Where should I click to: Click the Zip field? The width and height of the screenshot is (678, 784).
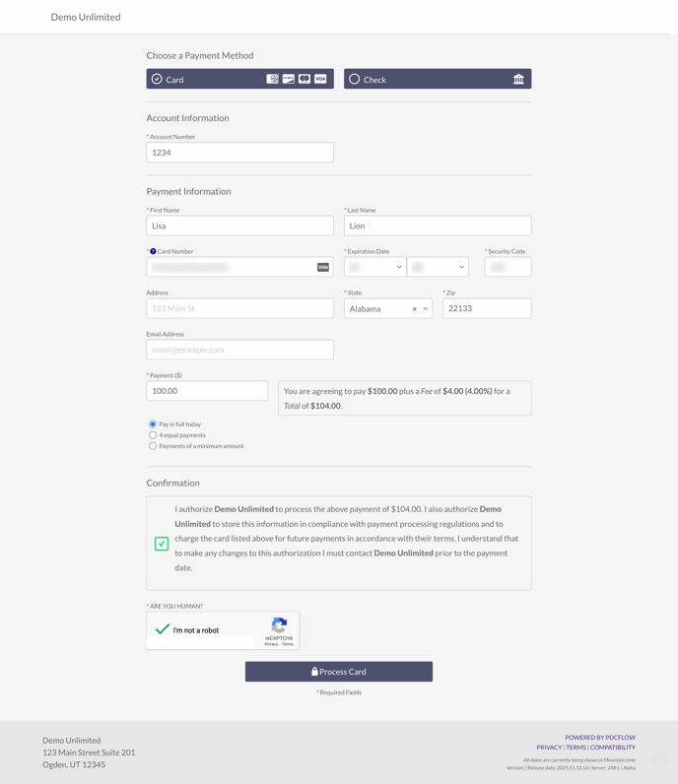pos(487,308)
